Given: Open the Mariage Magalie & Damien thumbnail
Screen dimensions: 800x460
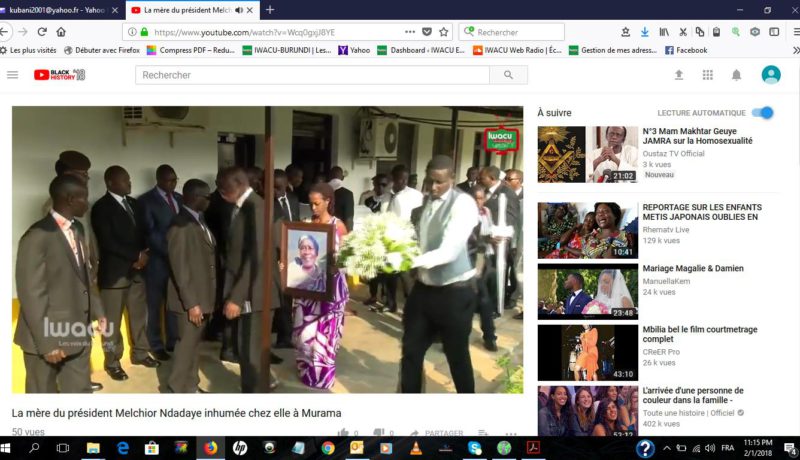Looking at the screenshot, I should [588, 292].
